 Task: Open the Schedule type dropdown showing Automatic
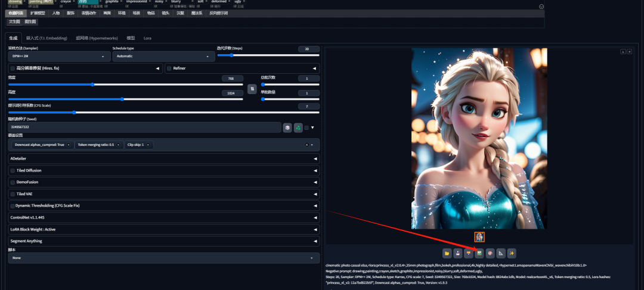(163, 56)
